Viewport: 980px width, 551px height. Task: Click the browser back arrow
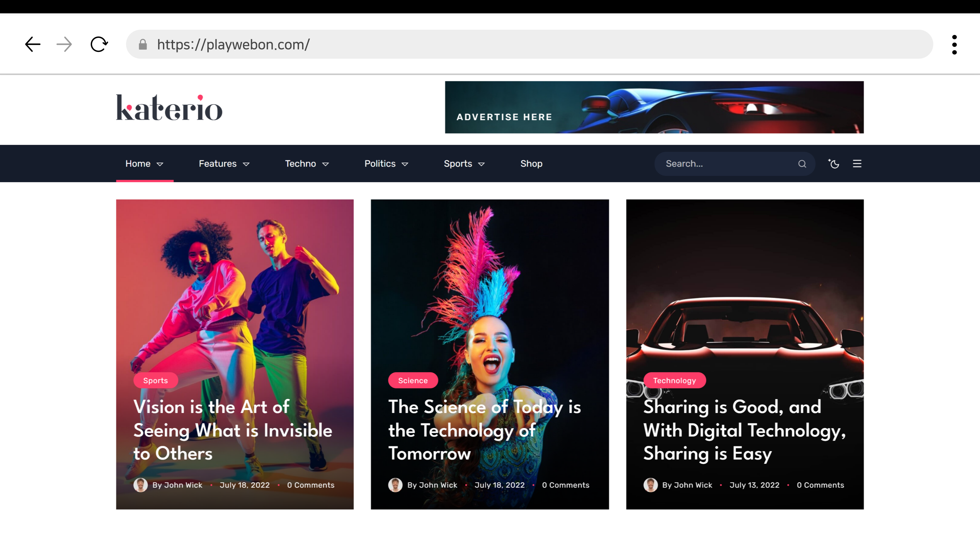click(33, 44)
